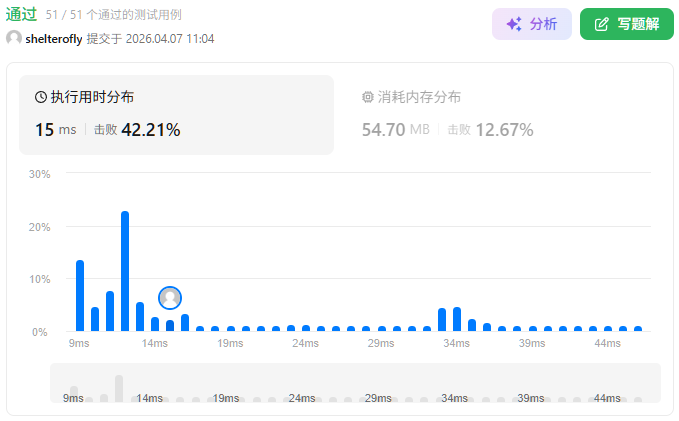
Task: Click the pencil icon in 写题解 button
Action: tap(602, 24)
